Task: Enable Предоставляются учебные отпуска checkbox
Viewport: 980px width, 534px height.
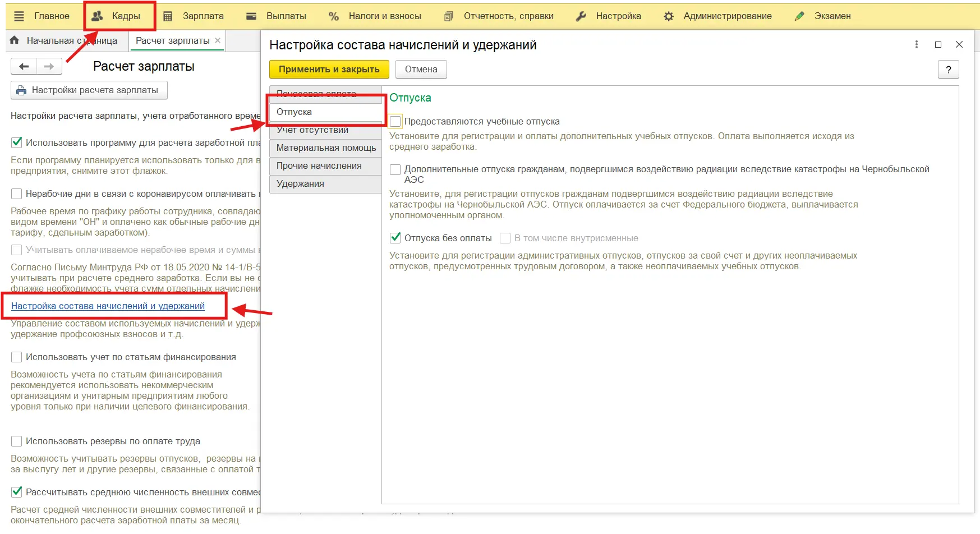Action: pos(395,122)
